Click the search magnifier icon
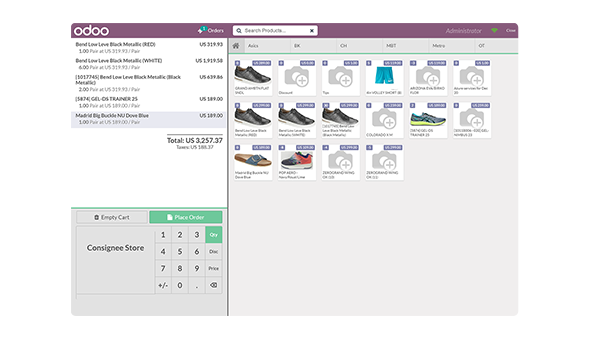The width and height of the screenshot is (590, 360). [239, 30]
